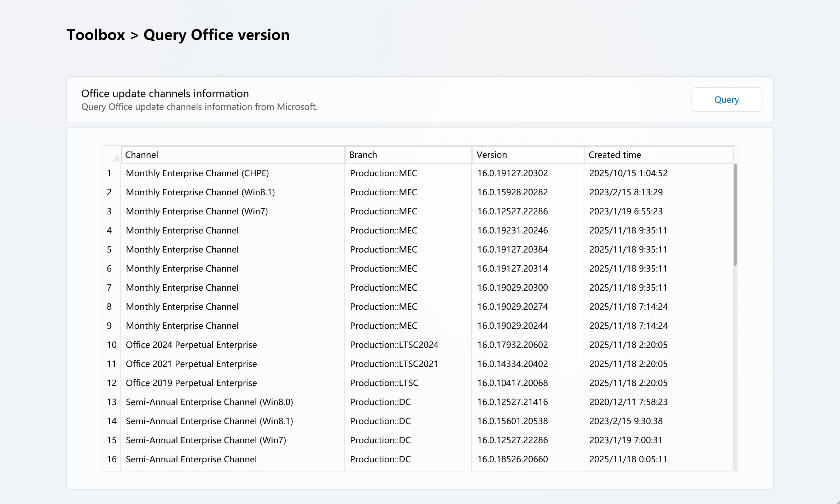This screenshot has width=840, height=504.
Task: Select the Monthly Enterprise Channel (Win8.1) cell
Action: [200, 192]
